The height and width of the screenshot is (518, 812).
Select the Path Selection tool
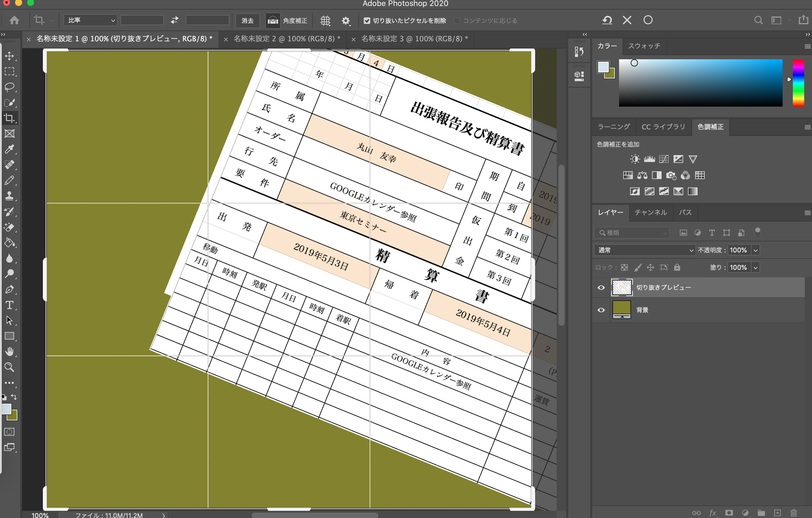10,320
